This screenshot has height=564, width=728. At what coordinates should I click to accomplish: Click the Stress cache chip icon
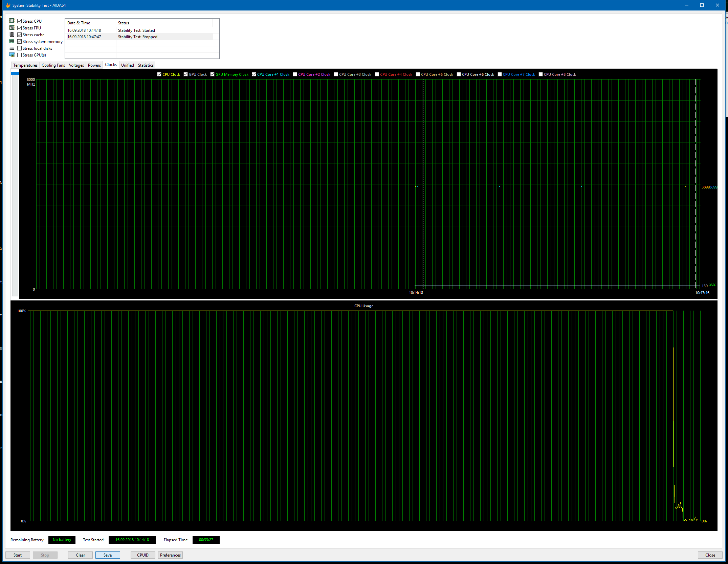point(12,35)
